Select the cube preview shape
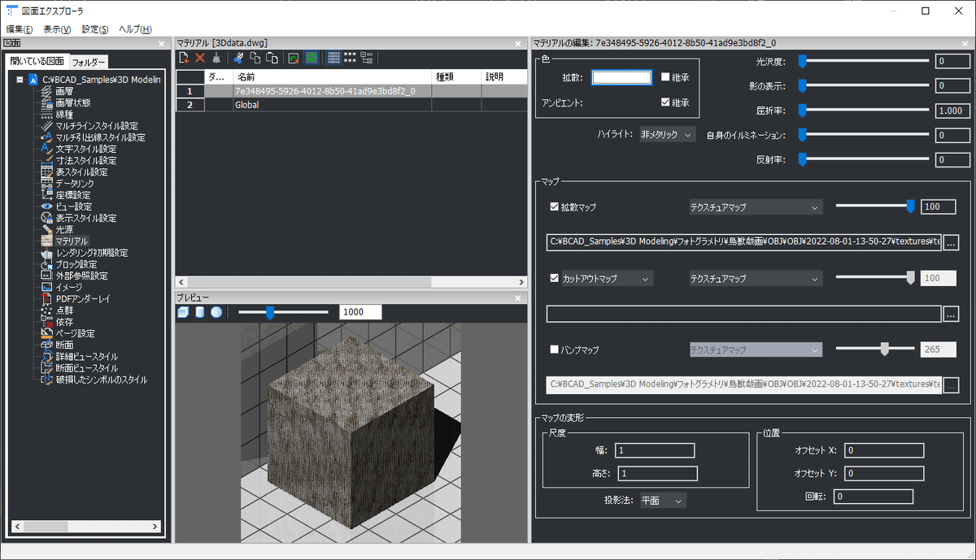Screen dimensions: 976x560 tap(183, 312)
